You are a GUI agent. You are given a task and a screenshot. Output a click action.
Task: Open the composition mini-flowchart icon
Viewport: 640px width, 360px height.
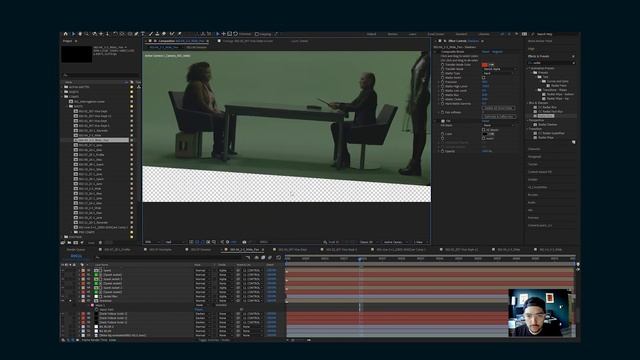coord(247,258)
